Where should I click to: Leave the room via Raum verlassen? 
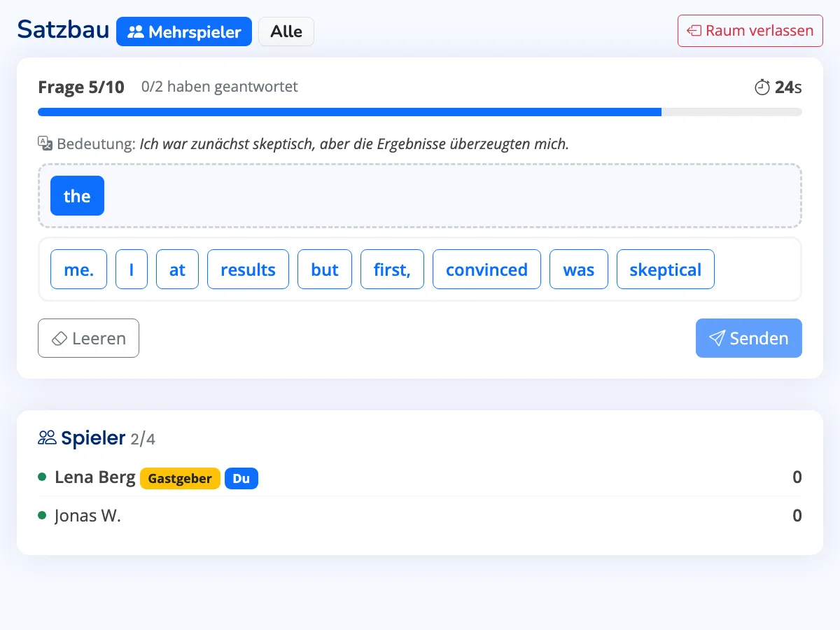point(750,31)
